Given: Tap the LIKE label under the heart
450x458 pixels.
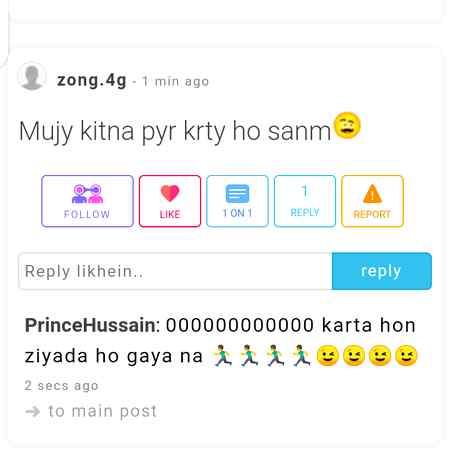Looking at the screenshot, I should (170, 214).
